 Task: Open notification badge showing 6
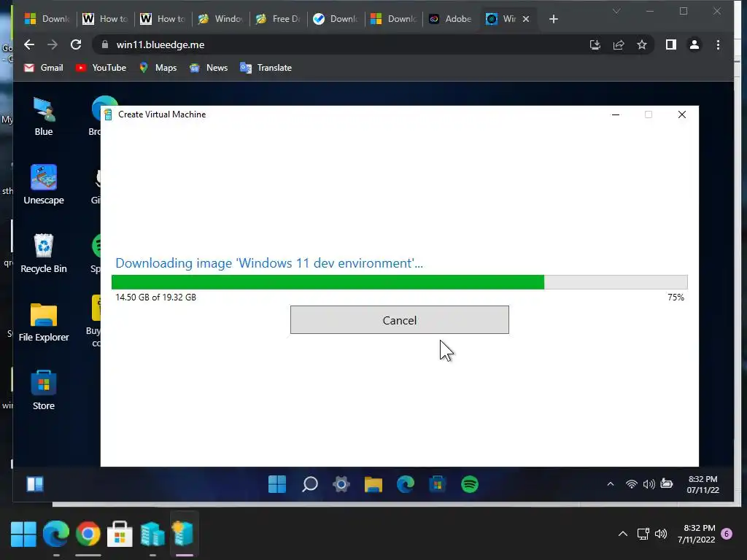727,534
